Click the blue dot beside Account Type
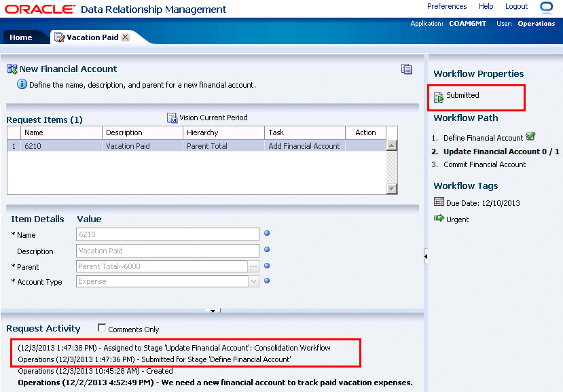This screenshot has height=392, width=563. pos(267,281)
